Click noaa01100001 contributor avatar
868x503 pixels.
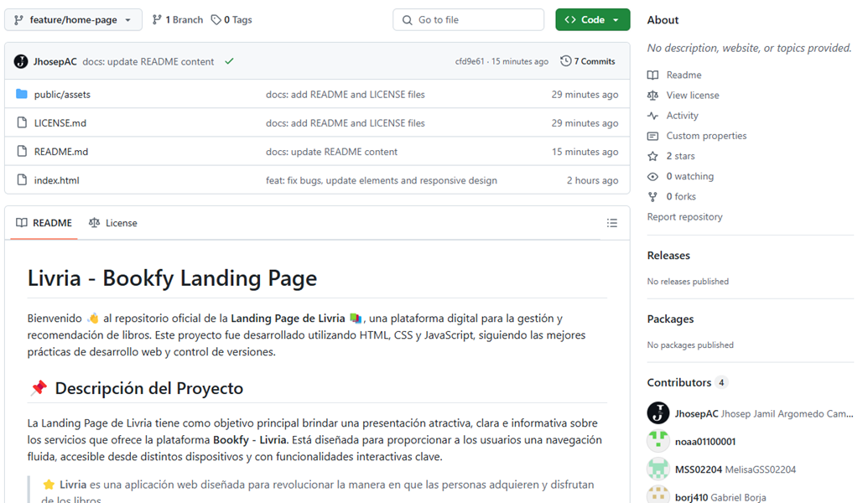point(658,441)
